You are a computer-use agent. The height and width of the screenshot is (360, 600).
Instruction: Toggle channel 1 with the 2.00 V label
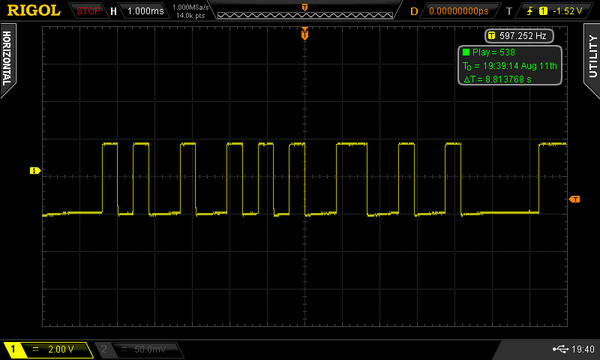point(48,349)
